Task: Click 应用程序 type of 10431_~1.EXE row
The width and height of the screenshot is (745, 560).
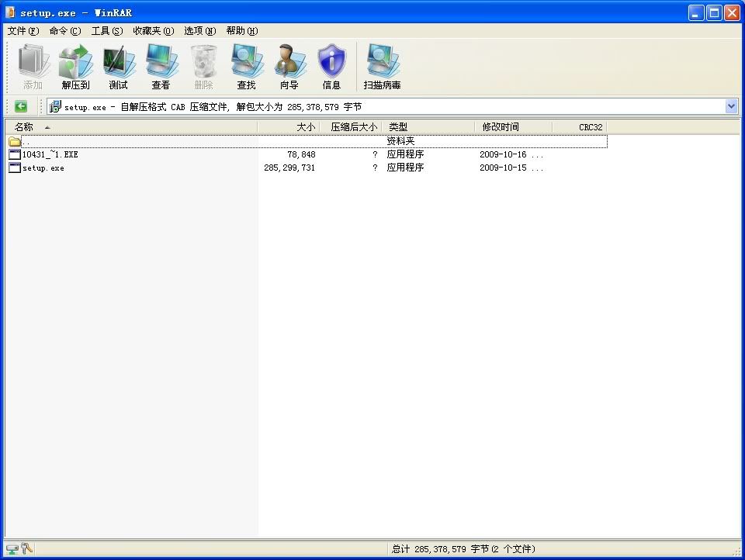Action: (x=405, y=154)
